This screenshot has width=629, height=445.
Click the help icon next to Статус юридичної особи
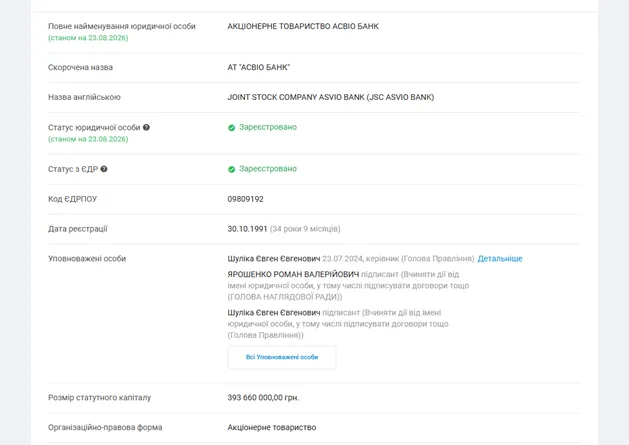pos(146,127)
